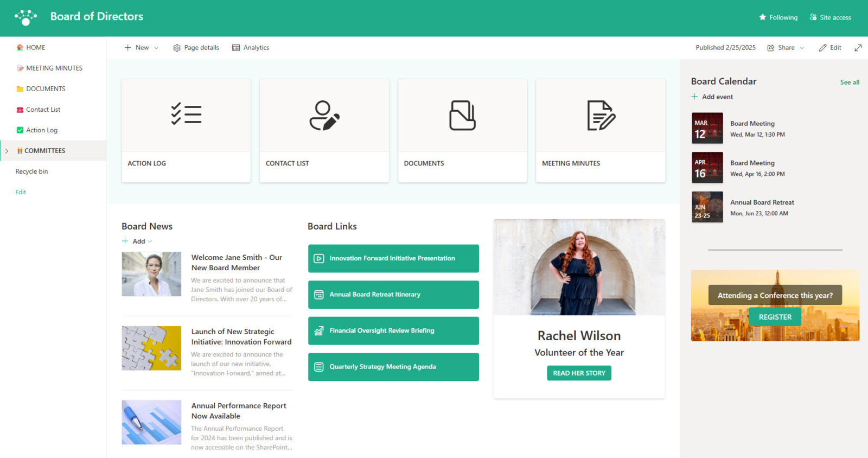Open the Contact List person-edit tile icon
This screenshot has width=868, height=458.
[x=324, y=116]
